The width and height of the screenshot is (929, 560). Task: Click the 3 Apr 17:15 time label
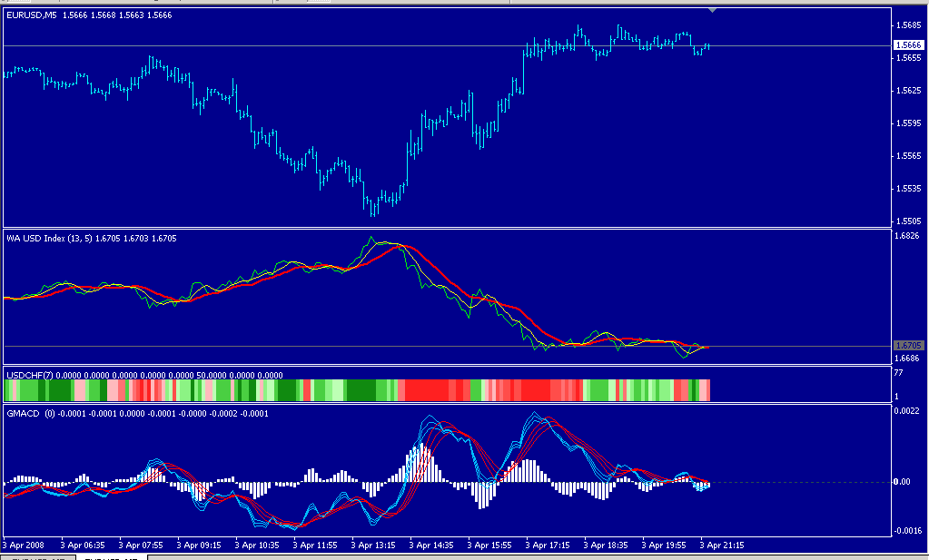click(548, 545)
